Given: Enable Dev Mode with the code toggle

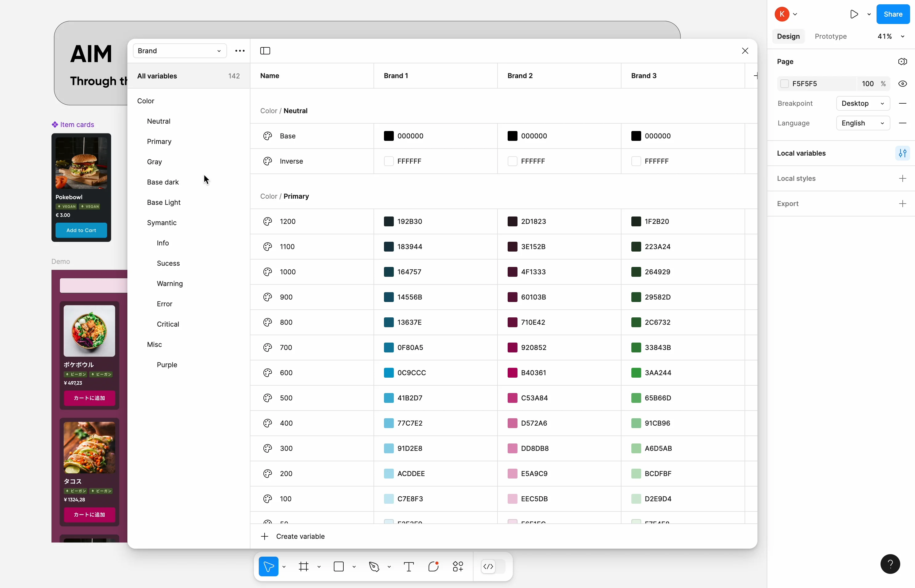Looking at the screenshot, I should 489,566.
